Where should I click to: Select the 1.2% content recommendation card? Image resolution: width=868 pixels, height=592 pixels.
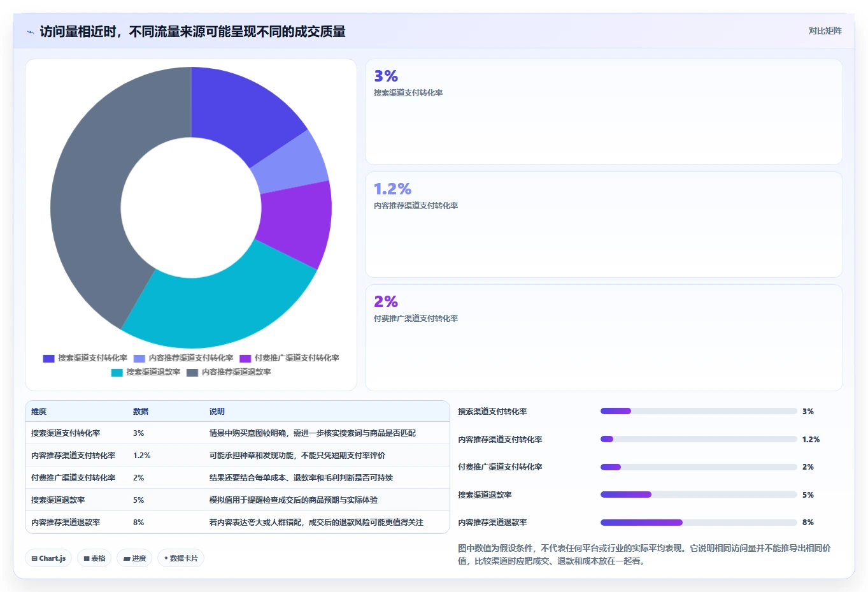[x=604, y=224]
